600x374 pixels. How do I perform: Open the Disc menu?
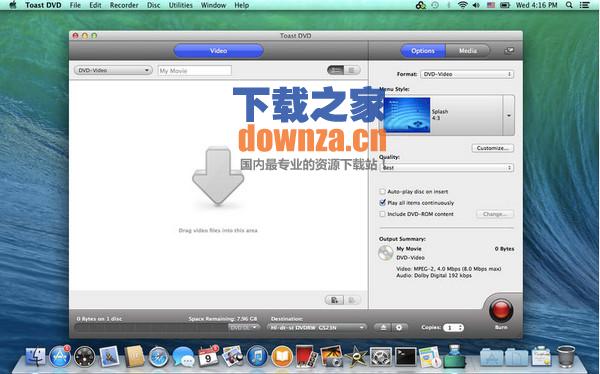pos(153,5)
